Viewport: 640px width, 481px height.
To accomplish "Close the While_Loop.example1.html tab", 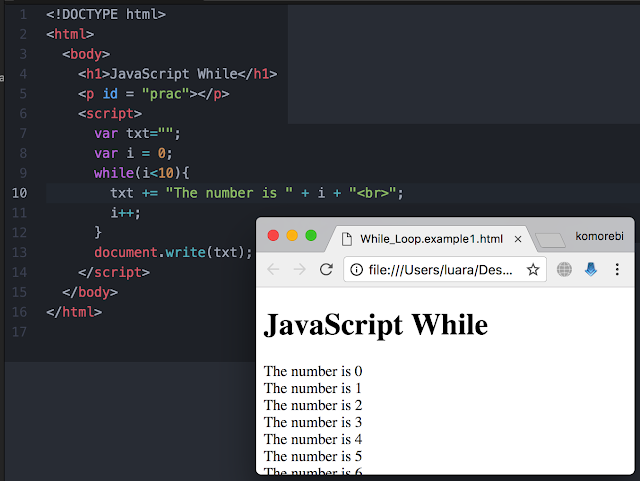I will click(x=518, y=239).
